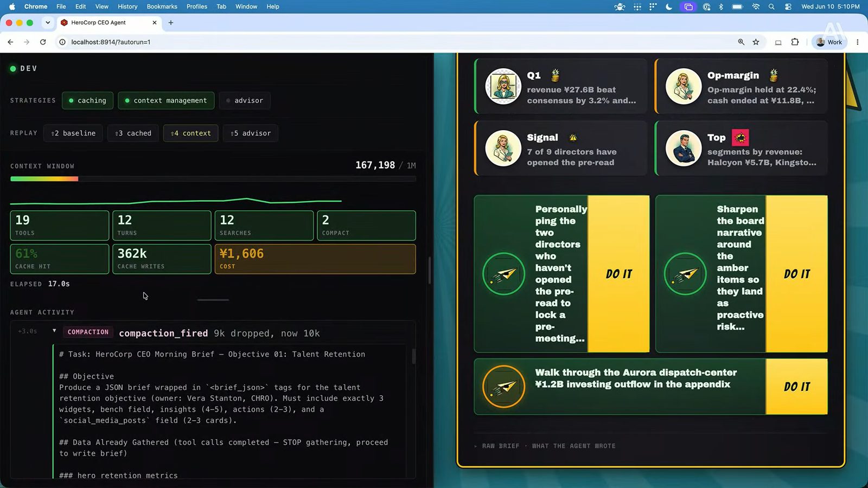
Task: Open the File menu
Action: [x=61, y=7]
